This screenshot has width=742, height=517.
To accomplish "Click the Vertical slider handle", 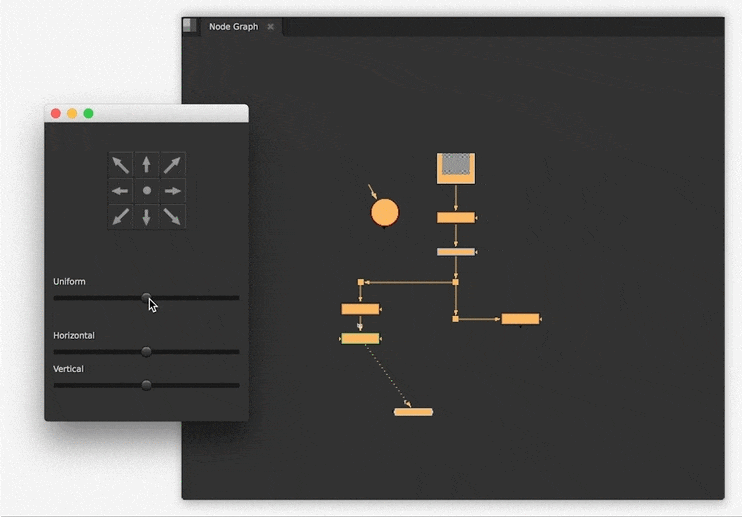I will point(147,385).
